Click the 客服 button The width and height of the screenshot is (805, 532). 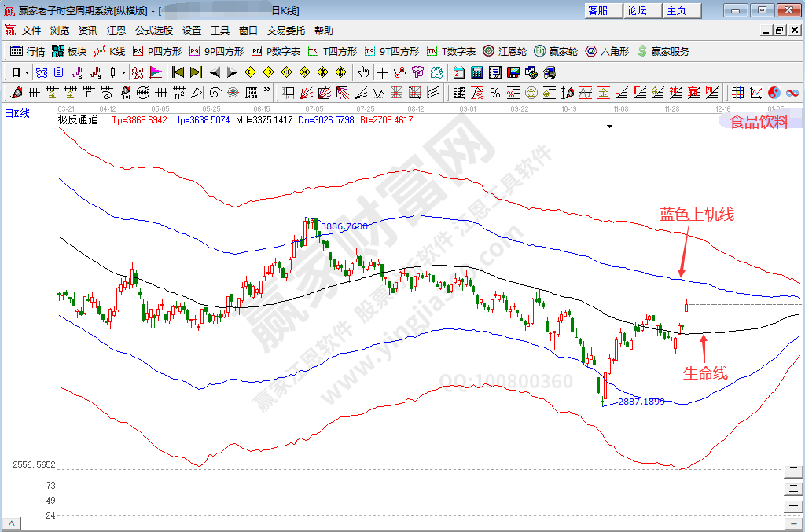[x=598, y=10]
